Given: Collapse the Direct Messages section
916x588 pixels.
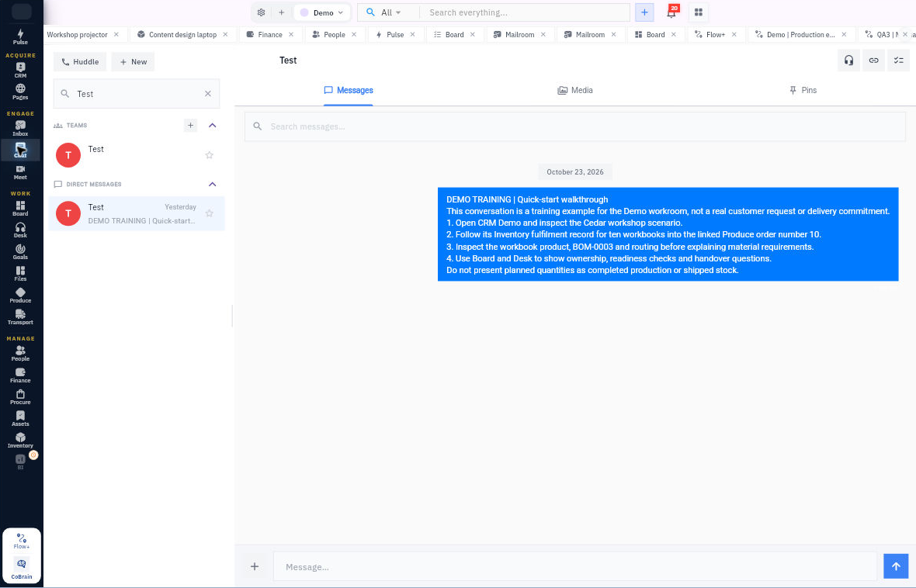Looking at the screenshot, I should 212,184.
